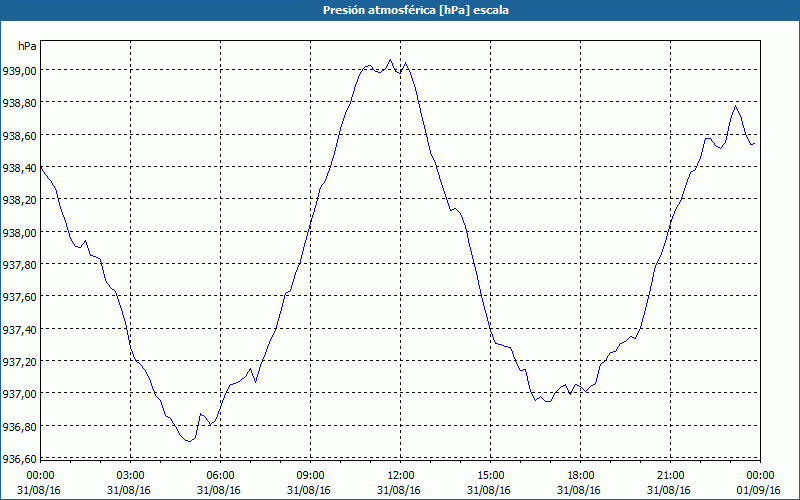Click the 937,40 y-axis value
The image size is (800, 500).
(x=19, y=330)
